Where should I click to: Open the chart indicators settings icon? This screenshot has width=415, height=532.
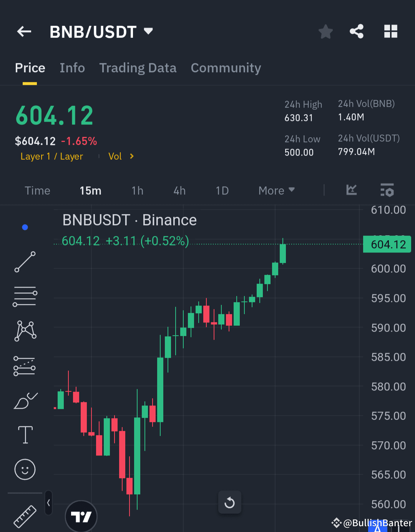click(387, 190)
